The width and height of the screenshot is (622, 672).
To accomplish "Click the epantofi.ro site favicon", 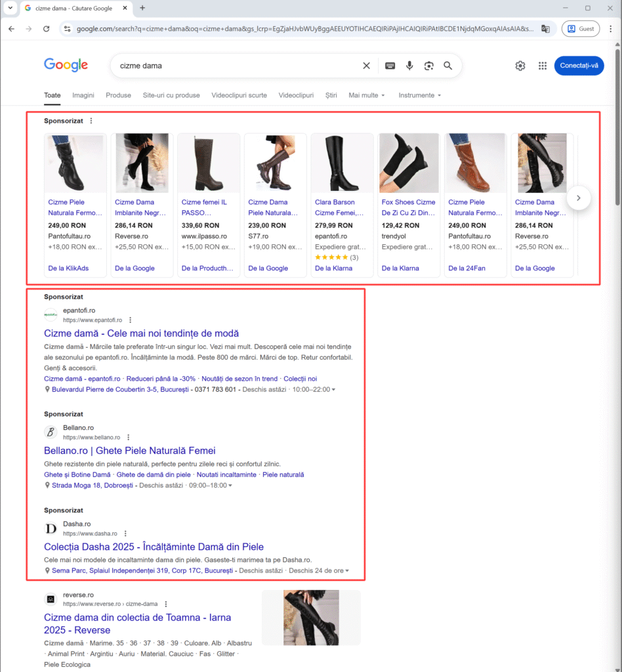I will (51, 314).
